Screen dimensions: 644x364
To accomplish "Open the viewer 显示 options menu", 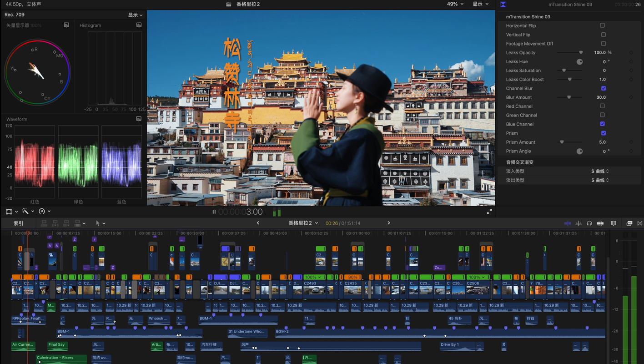I will point(480,4).
